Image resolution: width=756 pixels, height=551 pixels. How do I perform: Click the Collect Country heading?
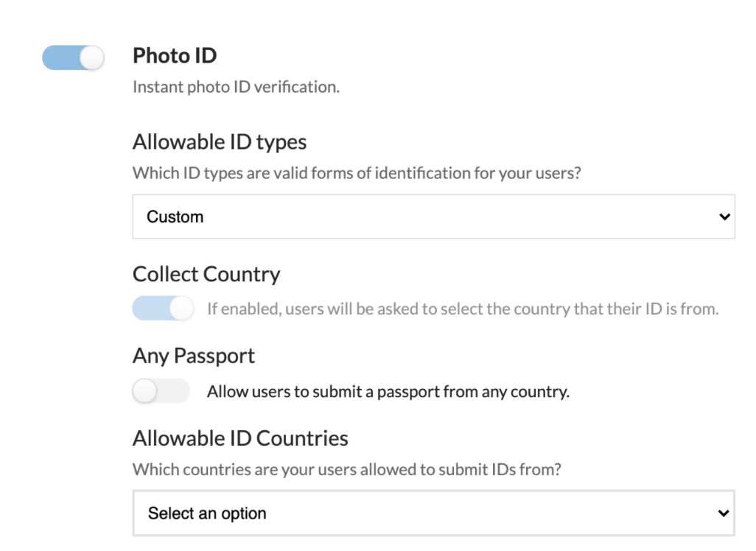[x=206, y=274]
